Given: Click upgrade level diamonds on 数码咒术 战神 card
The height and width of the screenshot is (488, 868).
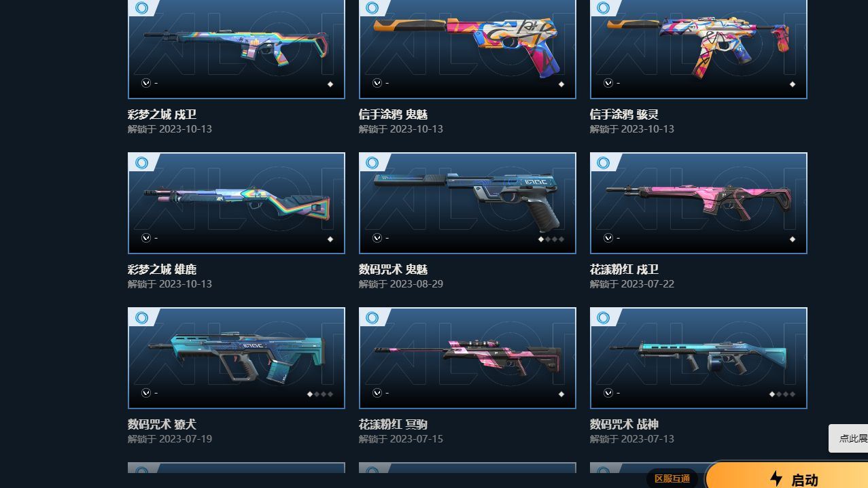Looking at the screenshot, I should pyautogui.click(x=782, y=394).
